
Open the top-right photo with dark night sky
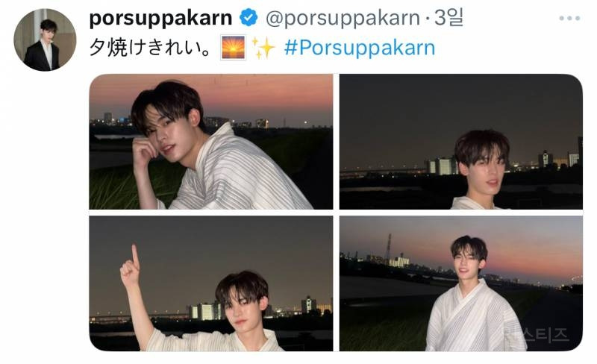[x=461, y=142]
